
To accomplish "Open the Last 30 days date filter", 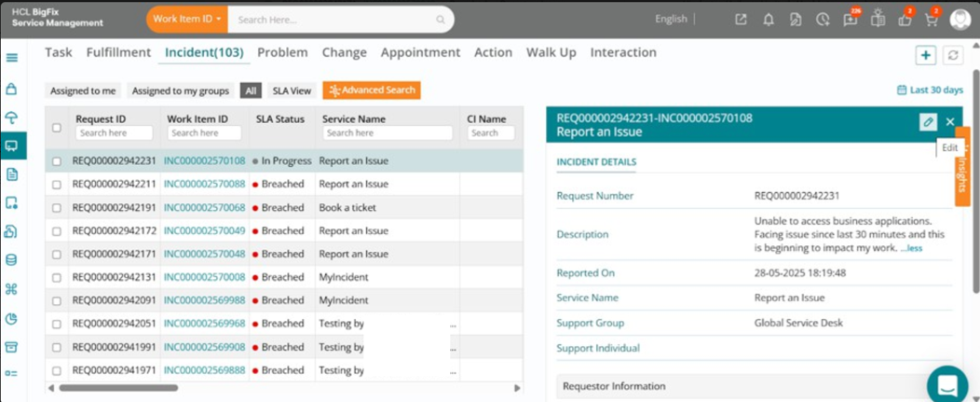I will click(930, 90).
